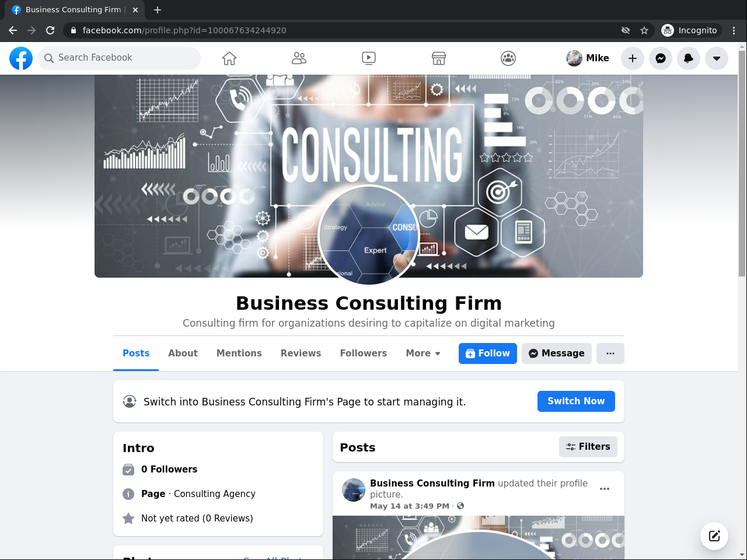This screenshot has width=747, height=560.
Task: Open the Posts Filters button
Action: (588, 447)
